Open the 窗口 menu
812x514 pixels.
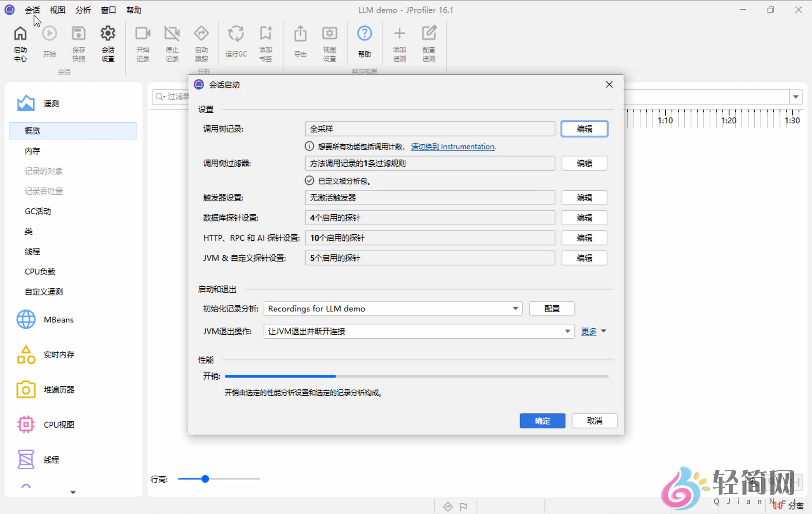tap(108, 10)
